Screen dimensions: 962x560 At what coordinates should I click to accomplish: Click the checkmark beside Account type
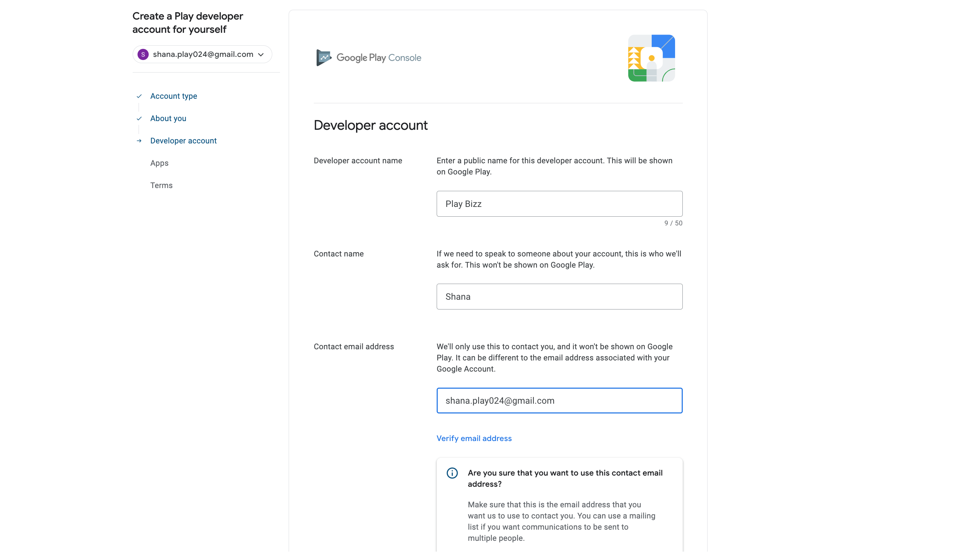(139, 96)
